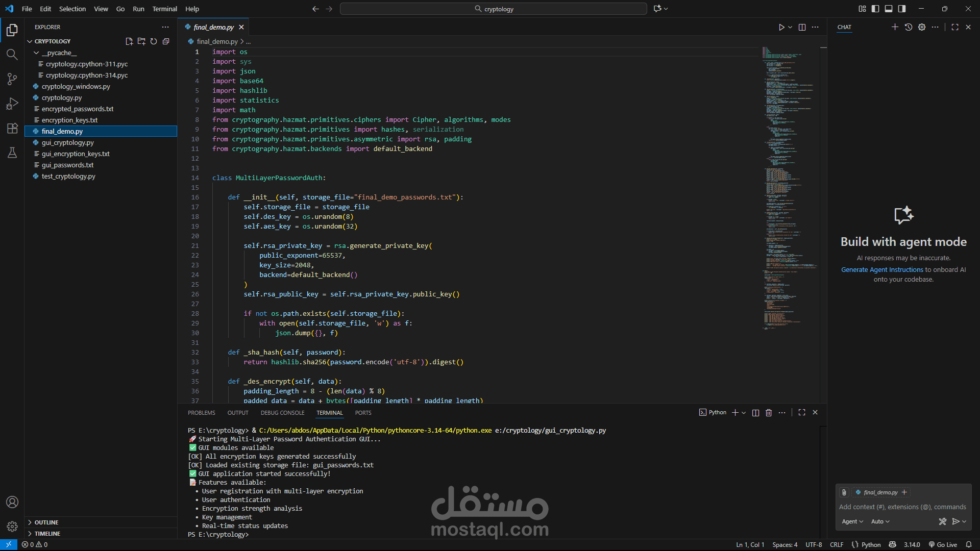
Task: Open the Testing flask view
Action: click(12, 153)
